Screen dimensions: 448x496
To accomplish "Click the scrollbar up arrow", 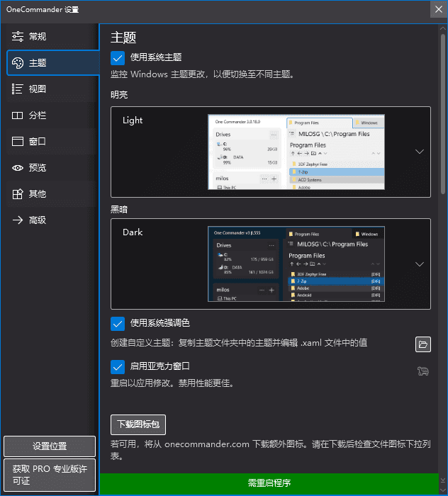I will [x=443, y=28].
